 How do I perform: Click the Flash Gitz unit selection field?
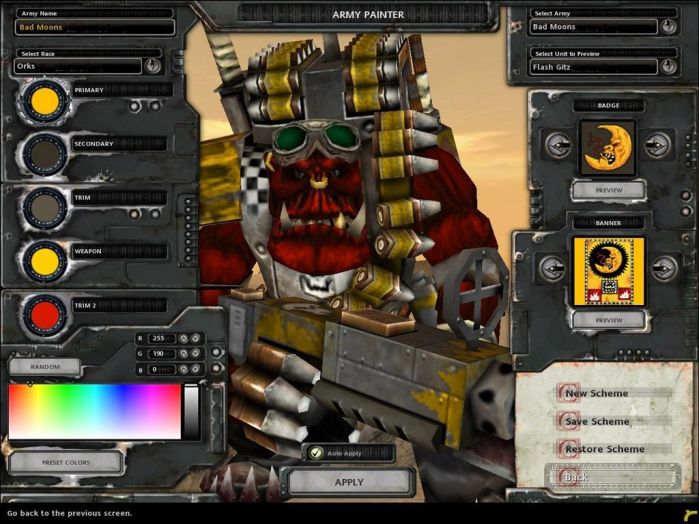(593, 67)
